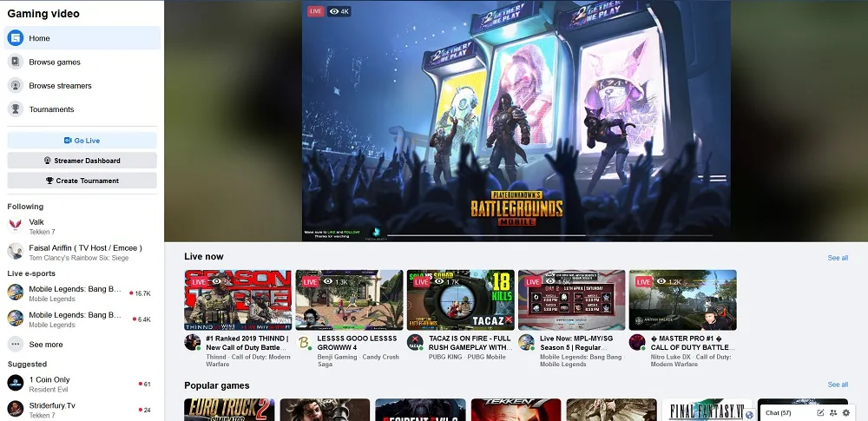The height and width of the screenshot is (421, 868).
Task: Open Resident Evil game tile
Action: [x=420, y=410]
